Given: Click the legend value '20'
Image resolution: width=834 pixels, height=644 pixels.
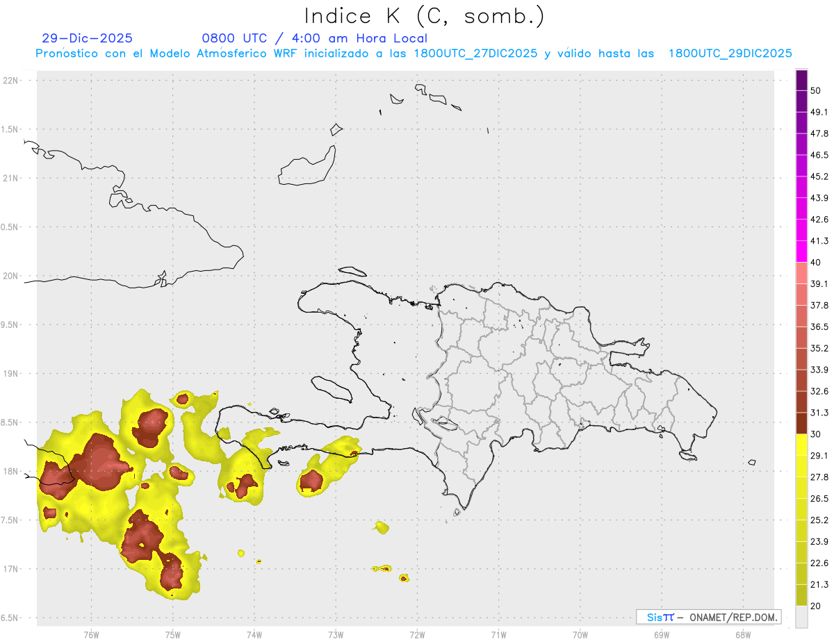Looking at the screenshot, I should 816,606.
